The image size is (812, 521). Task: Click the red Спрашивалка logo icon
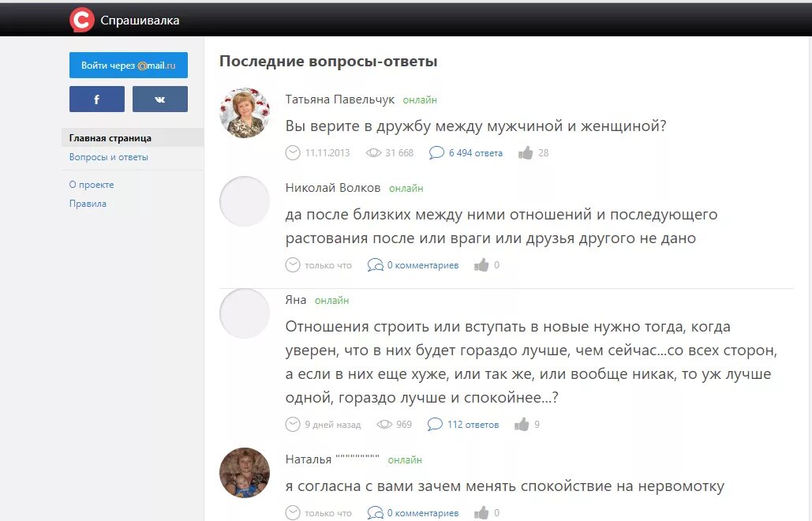[83, 19]
